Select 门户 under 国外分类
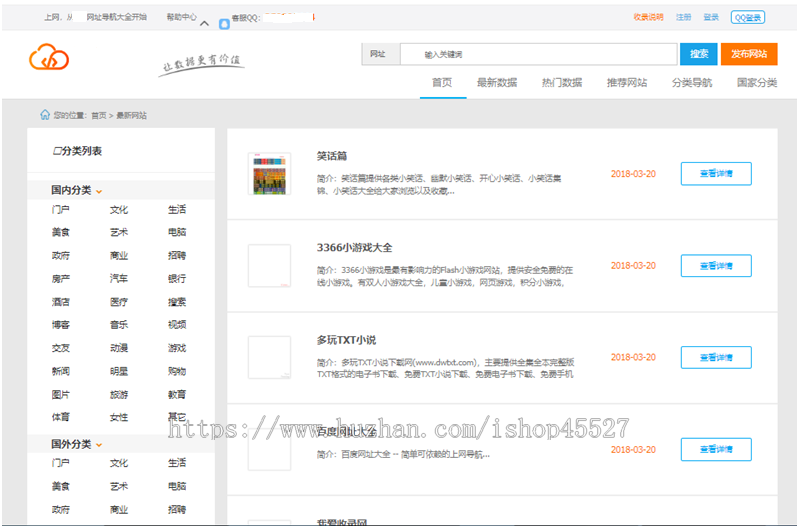Image resolution: width=799 pixels, height=528 pixels. 61,463
